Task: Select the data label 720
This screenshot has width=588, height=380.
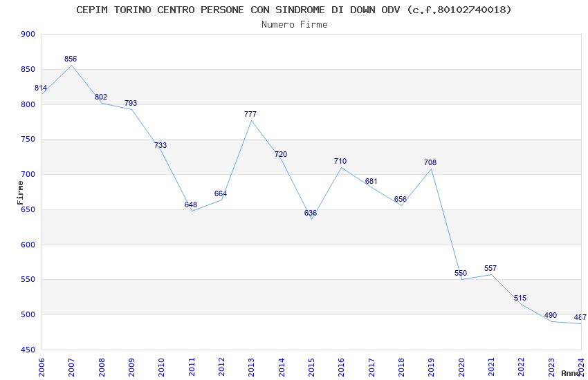Action: (x=281, y=154)
